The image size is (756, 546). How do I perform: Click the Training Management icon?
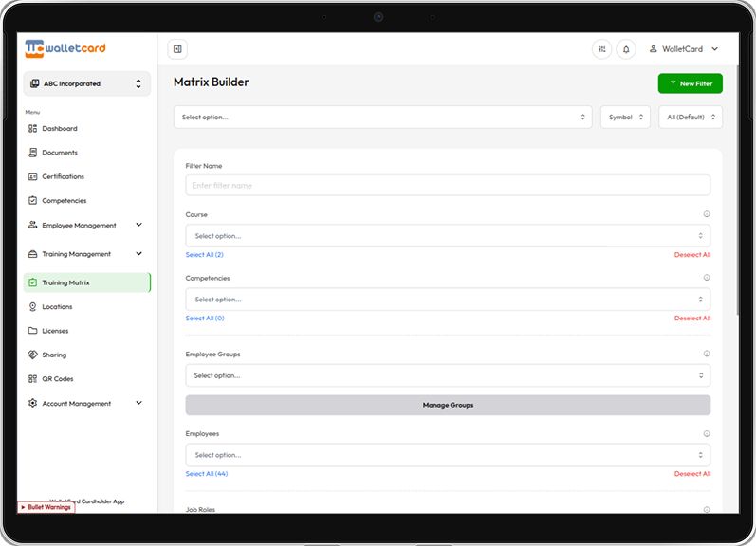click(x=32, y=254)
